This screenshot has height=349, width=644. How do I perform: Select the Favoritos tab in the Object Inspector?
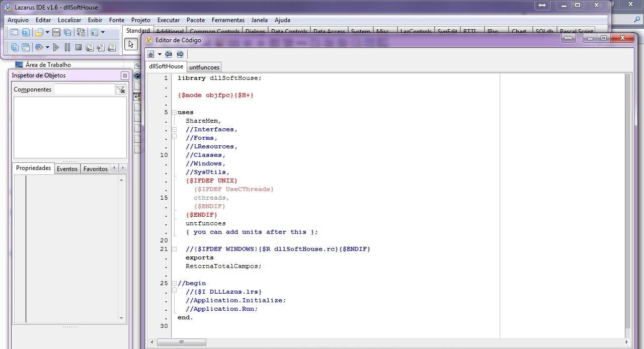pos(96,169)
